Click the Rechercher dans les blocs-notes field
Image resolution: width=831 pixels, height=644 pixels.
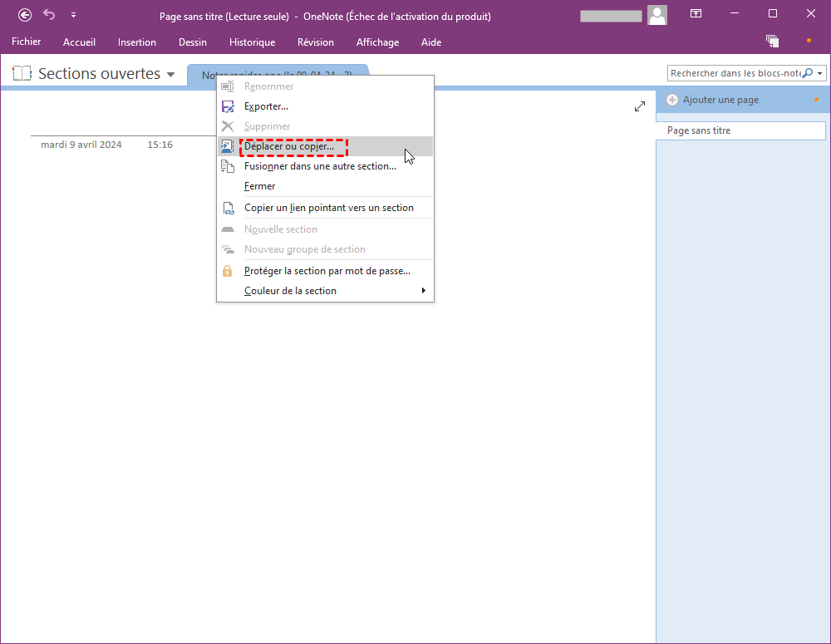pyautogui.click(x=735, y=73)
